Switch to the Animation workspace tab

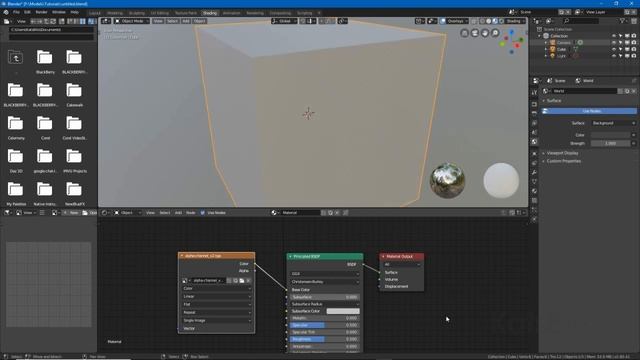[x=231, y=13]
